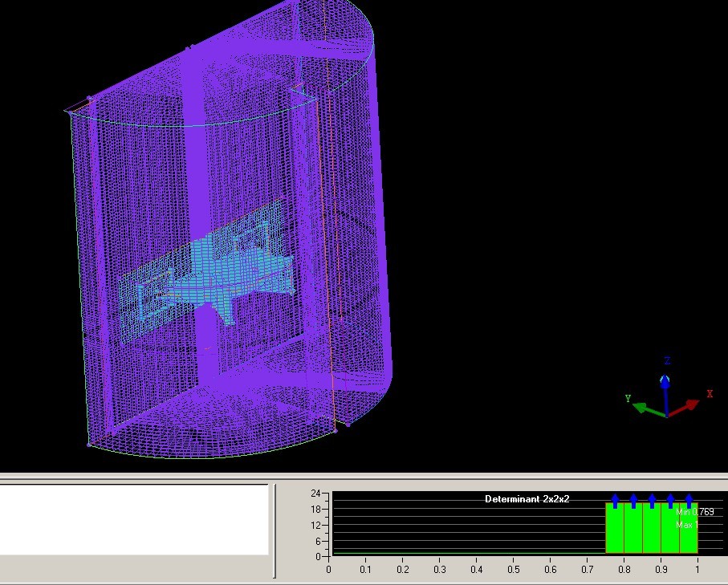
Task: Select the green histogram bar for 0.9–0.95
Action: pyautogui.click(x=670, y=534)
